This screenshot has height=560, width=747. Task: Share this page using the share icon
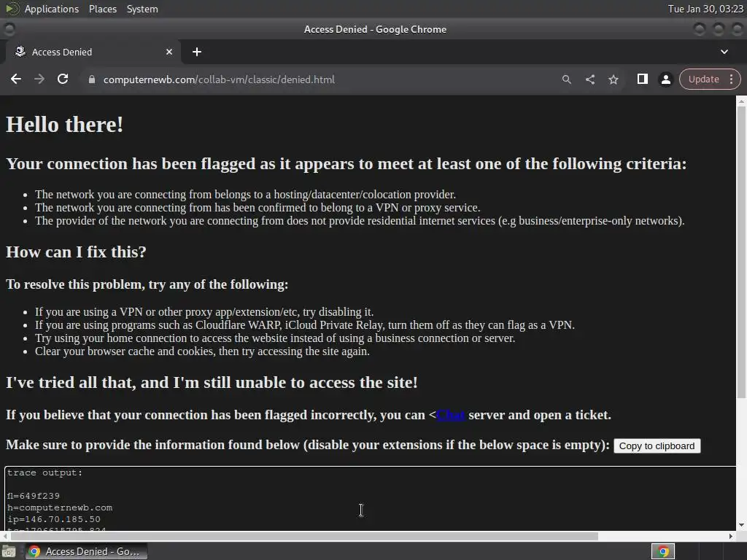(x=589, y=79)
